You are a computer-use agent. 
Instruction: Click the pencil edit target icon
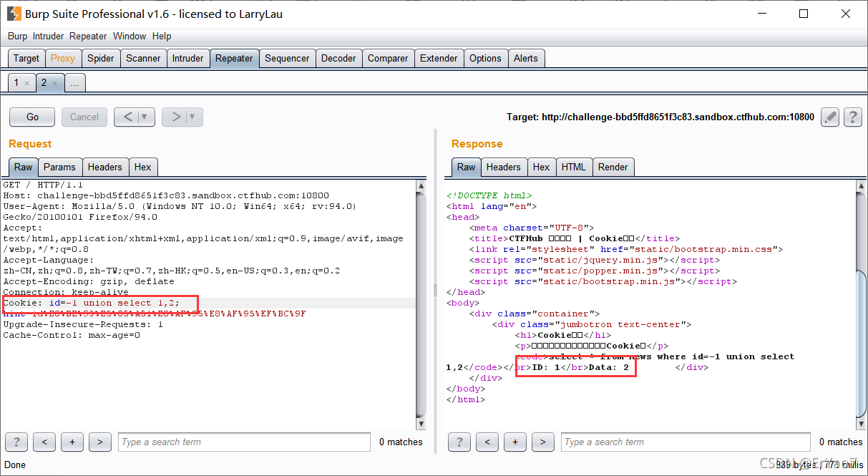(829, 117)
